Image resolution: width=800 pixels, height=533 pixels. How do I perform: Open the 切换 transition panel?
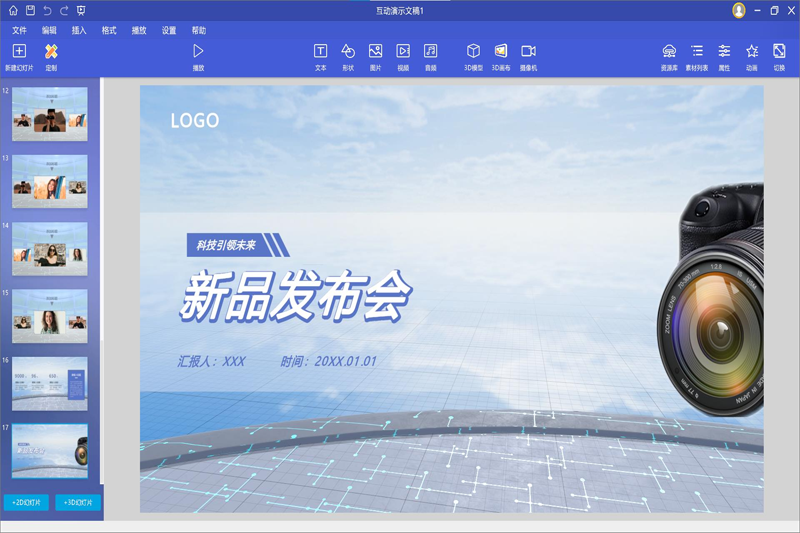(x=779, y=57)
